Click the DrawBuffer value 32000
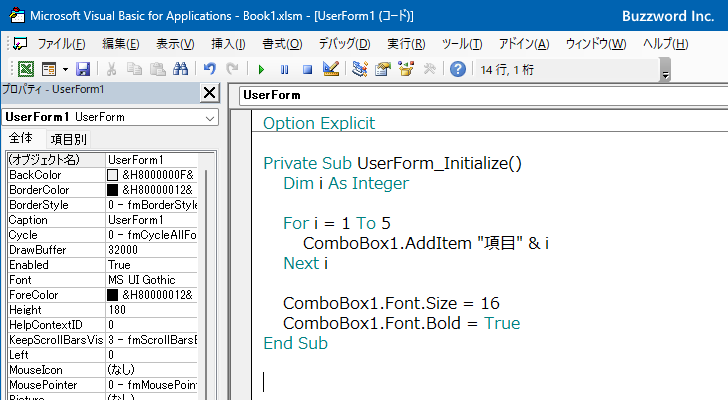The height and width of the screenshot is (400, 728). [123, 250]
